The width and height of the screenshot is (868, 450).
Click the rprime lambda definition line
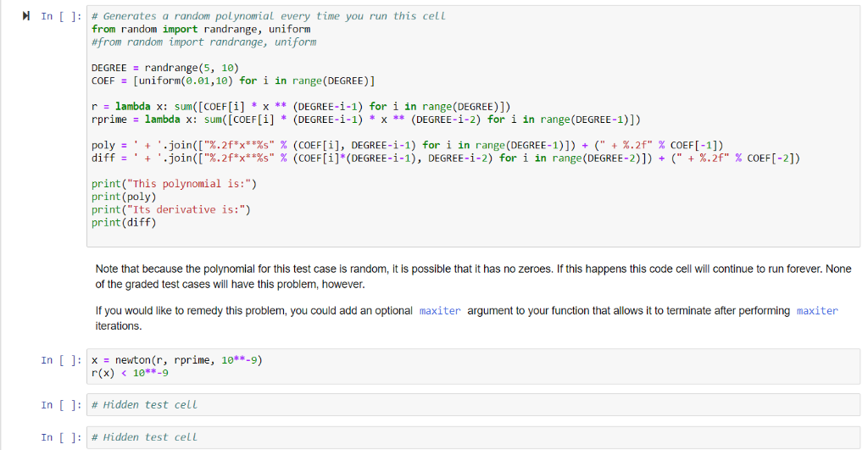tap(364, 119)
